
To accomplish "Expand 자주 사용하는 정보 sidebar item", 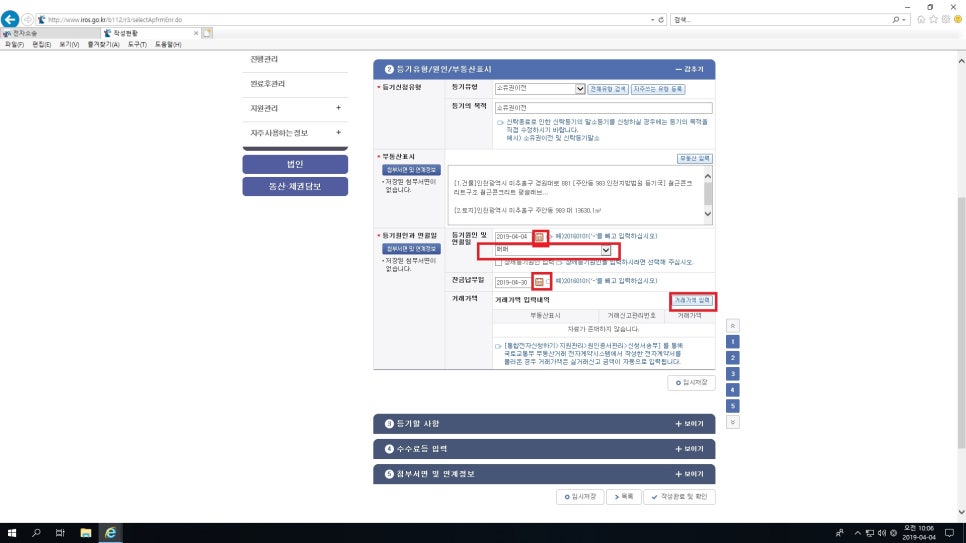I will point(338,133).
